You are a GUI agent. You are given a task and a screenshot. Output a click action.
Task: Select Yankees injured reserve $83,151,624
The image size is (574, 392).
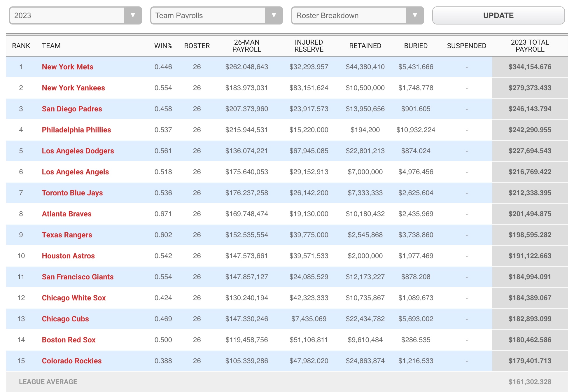tap(309, 88)
